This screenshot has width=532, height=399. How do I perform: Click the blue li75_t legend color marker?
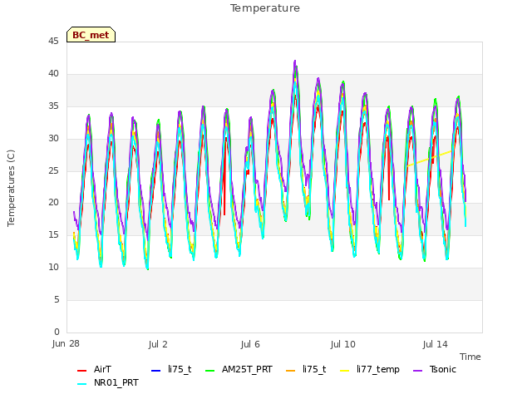(x=155, y=371)
